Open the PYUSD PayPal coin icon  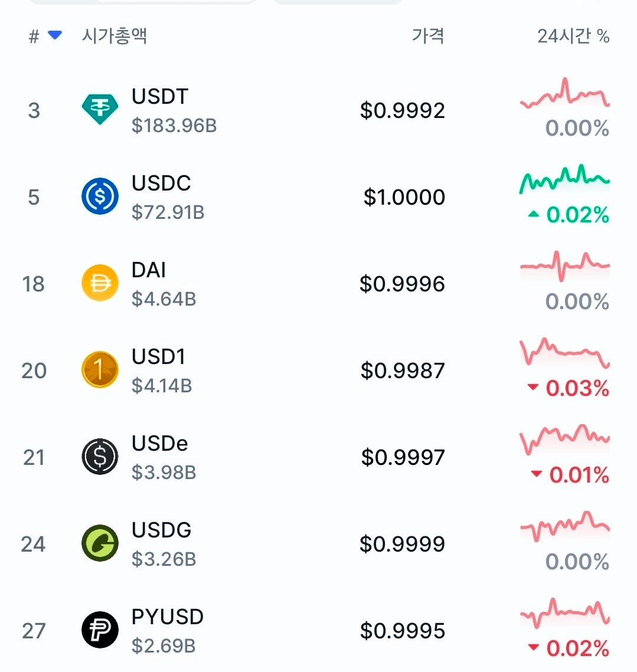[100, 630]
